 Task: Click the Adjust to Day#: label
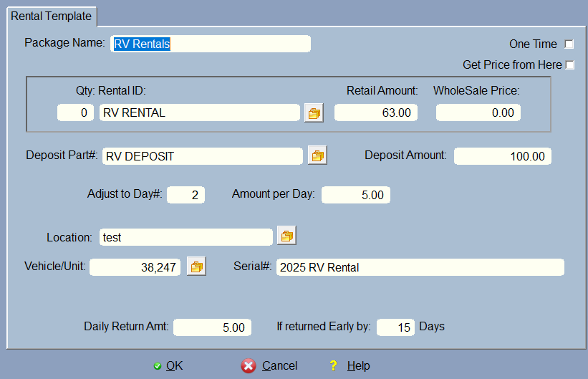[x=125, y=193]
